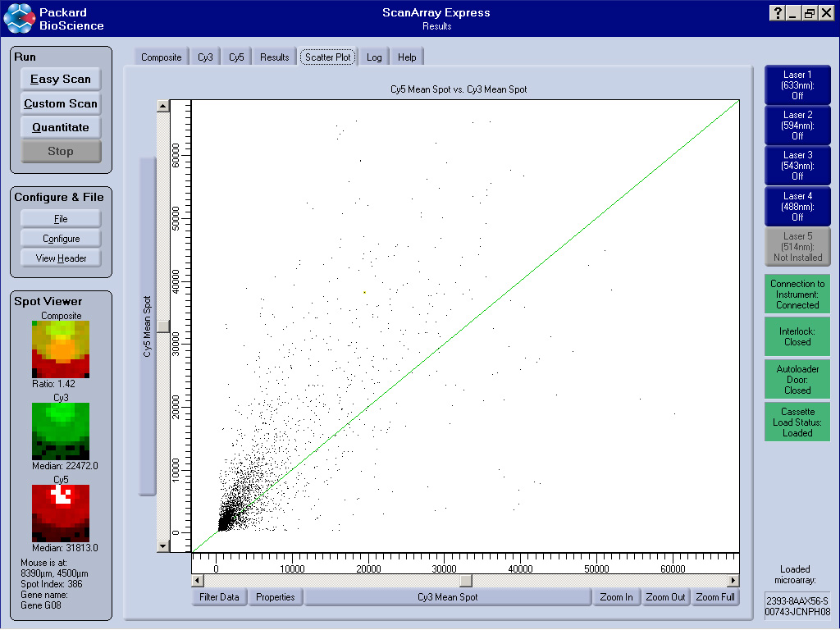Click the plot title Cy5 Mean Spot vs. Cy3 Mean Spot

(459, 89)
